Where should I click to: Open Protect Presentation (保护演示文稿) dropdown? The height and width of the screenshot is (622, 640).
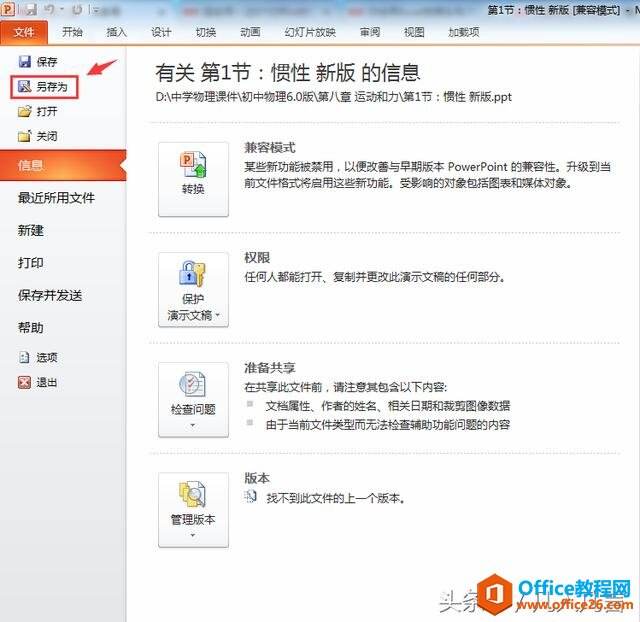pos(193,289)
